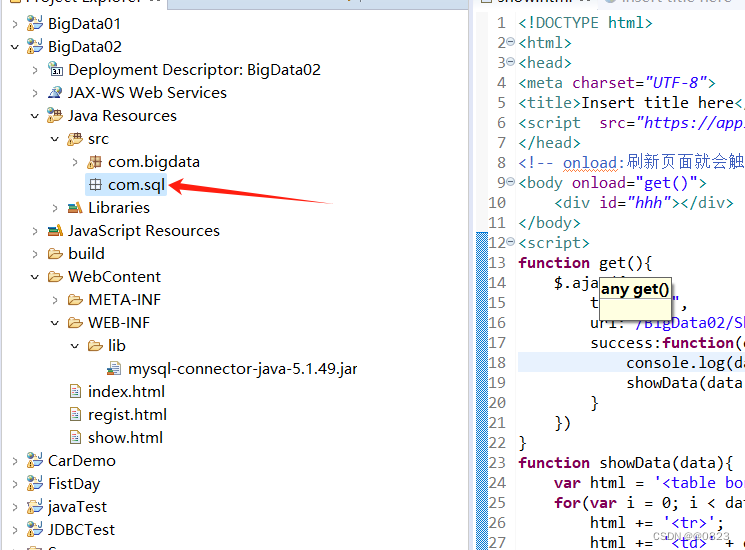Viewport: 745px width, 550px height.
Task: Fold the script element at line 12
Action: pyautogui.click(x=511, y=242)
